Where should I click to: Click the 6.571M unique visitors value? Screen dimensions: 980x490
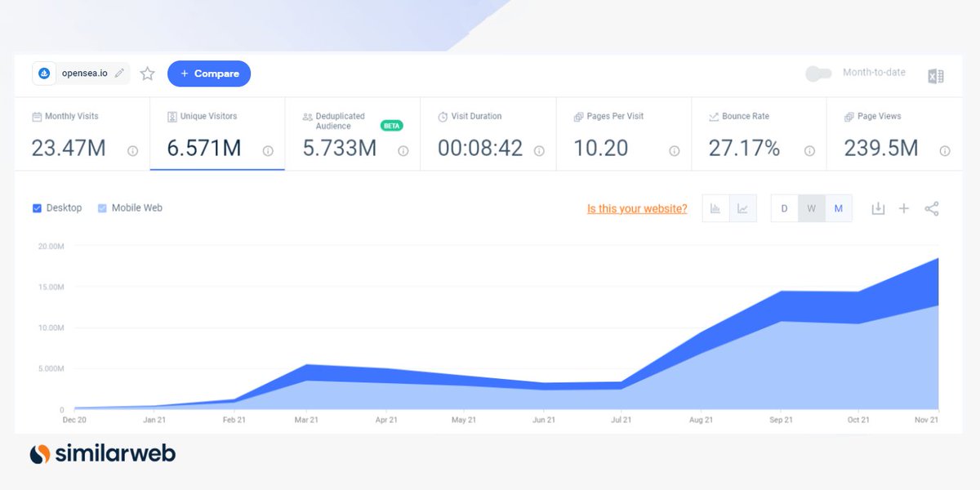point(204,148)
